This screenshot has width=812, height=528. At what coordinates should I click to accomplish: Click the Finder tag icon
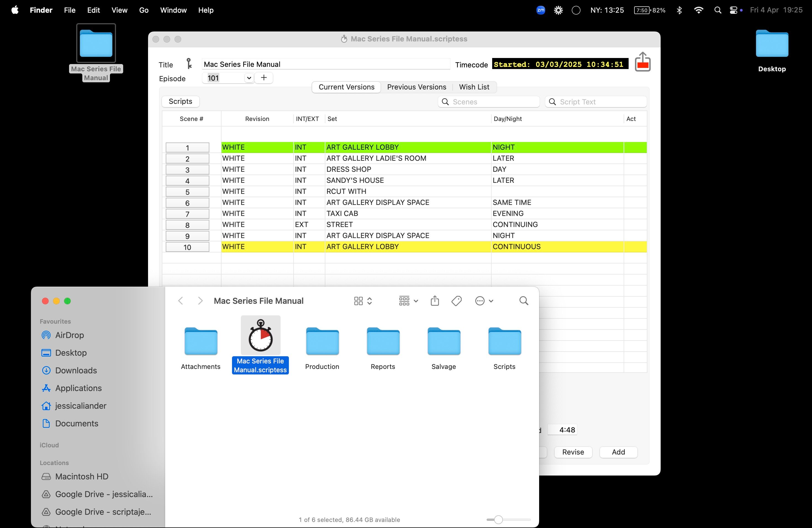click(x=456, y=301)
